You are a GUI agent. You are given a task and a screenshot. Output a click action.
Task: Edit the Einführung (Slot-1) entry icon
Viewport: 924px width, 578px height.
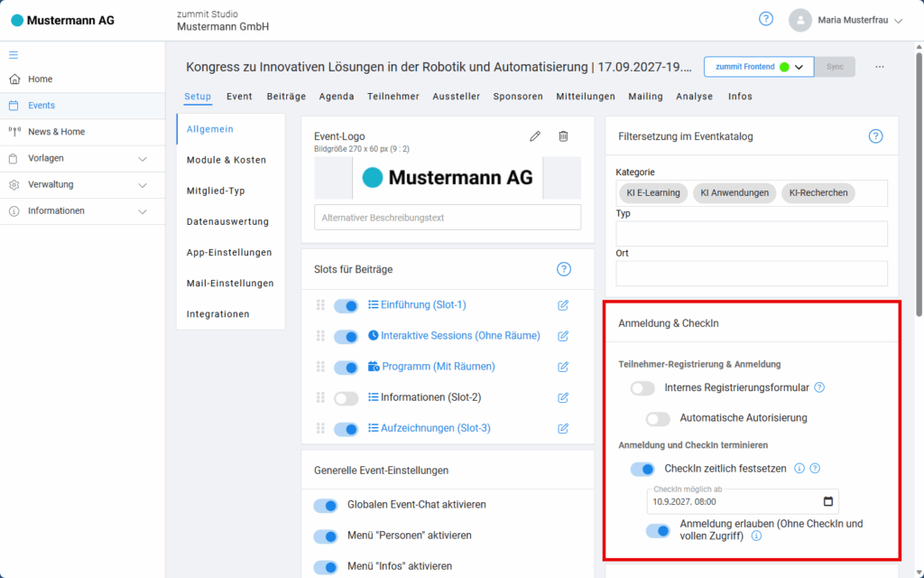click(563, 305)
